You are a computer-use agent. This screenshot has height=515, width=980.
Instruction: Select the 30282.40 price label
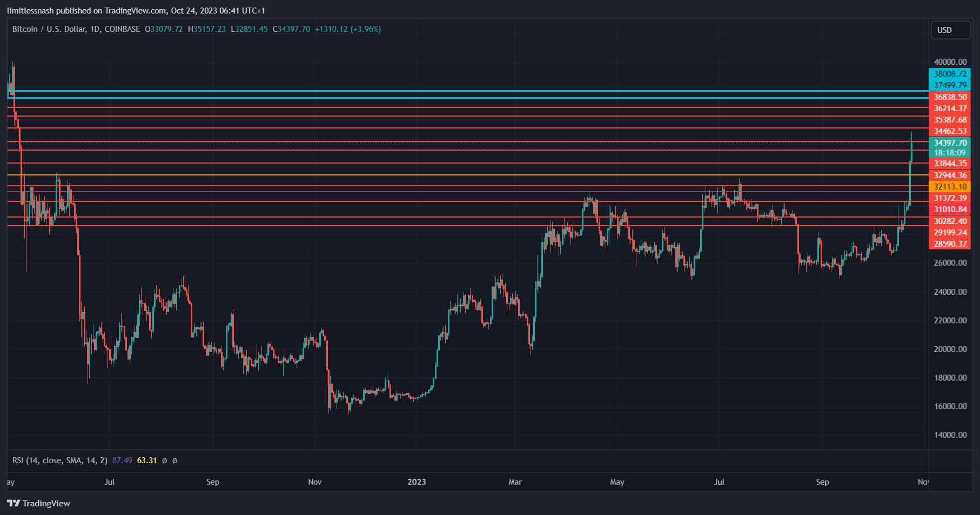pyautogui.click(x=950, y=221)
